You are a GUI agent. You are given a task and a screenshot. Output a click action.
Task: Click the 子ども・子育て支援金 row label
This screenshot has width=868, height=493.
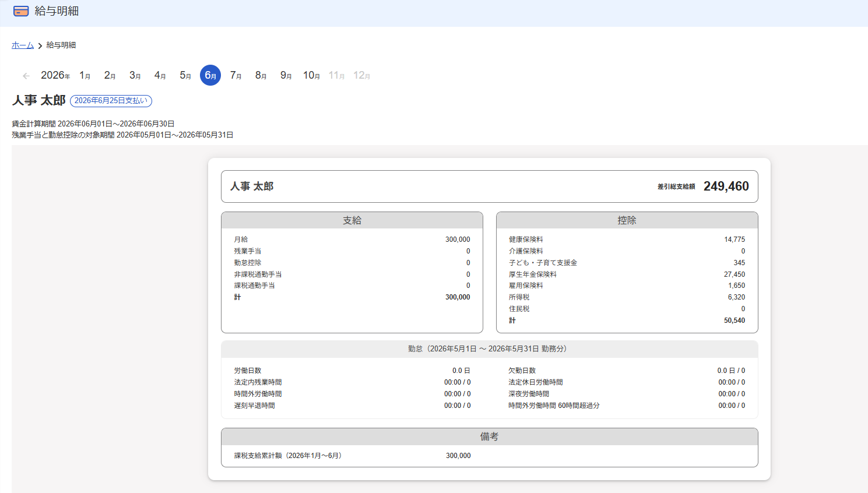[543, 263]
